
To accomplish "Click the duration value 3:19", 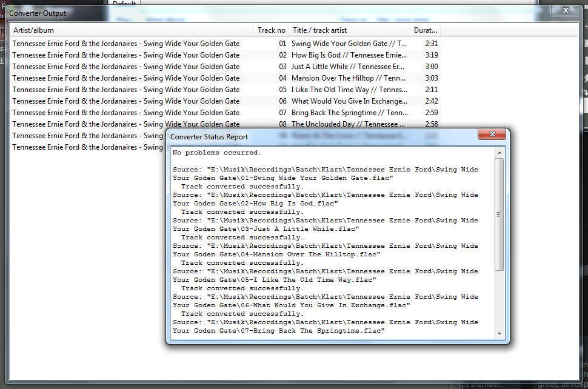I will pyautogui.click(x=431, y=55).
